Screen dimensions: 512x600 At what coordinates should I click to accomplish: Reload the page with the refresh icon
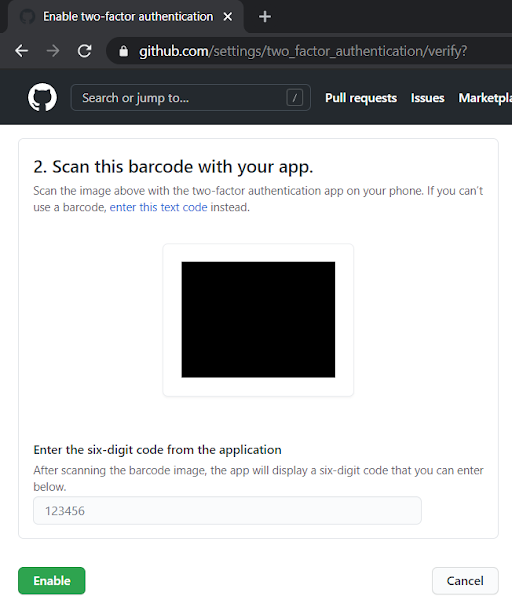(x=84, y=51)
